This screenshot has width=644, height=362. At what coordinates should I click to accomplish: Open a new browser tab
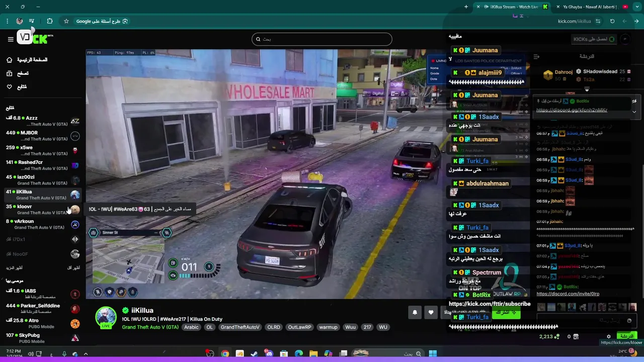click(x=466, y=7)
